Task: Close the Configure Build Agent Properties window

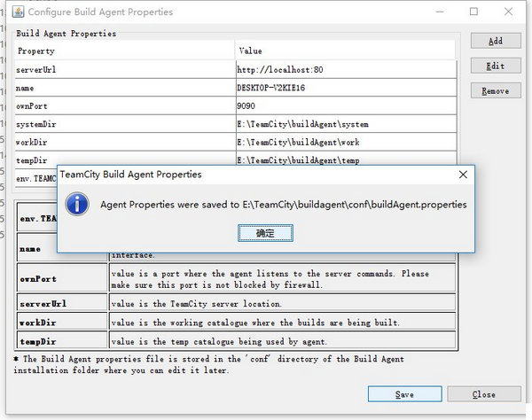Action: [x=508, y=12]
